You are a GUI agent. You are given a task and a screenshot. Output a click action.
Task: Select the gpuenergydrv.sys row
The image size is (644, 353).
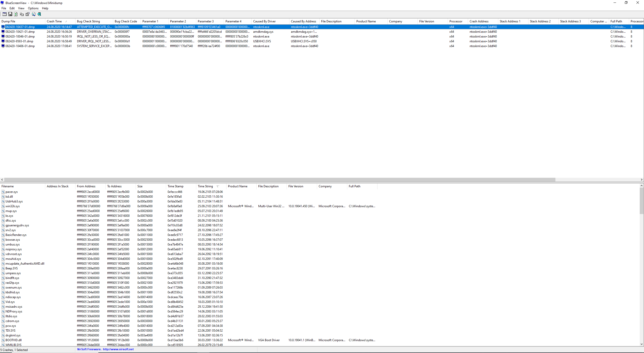pos(189,225)
